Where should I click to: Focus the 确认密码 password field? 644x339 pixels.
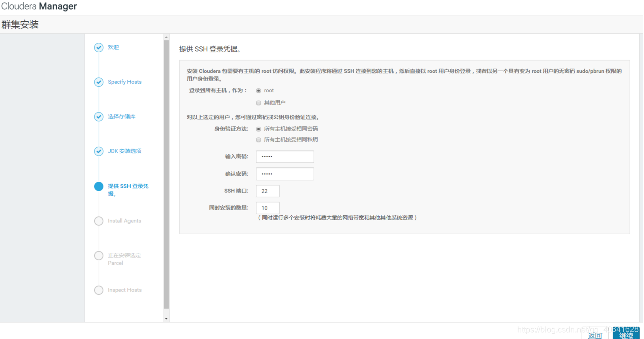tap(285, 174)
